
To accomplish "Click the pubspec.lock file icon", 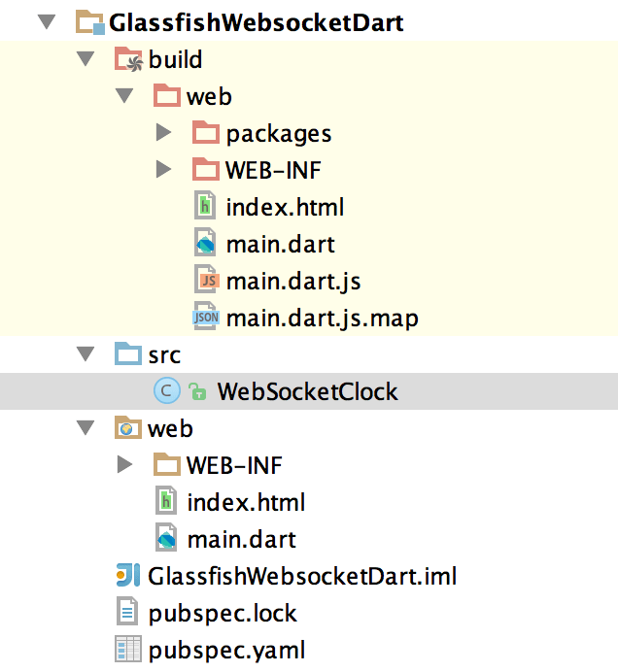I will [x=127, y=613].
